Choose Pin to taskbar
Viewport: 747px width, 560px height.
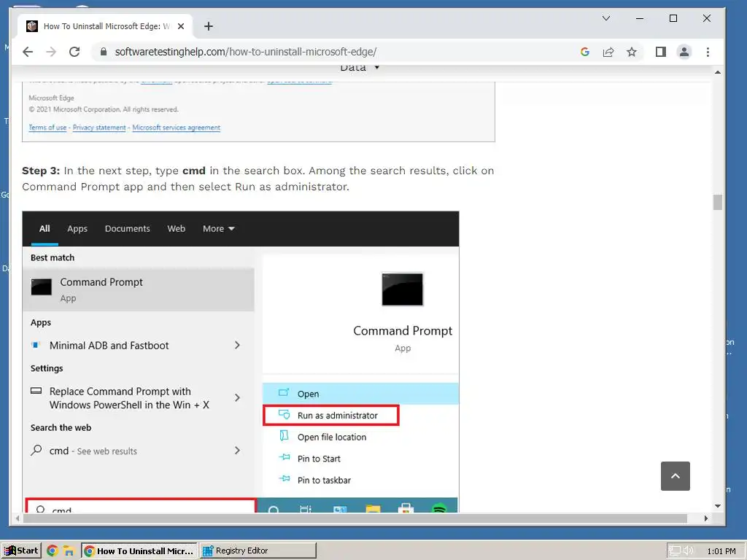click(324, 480)
